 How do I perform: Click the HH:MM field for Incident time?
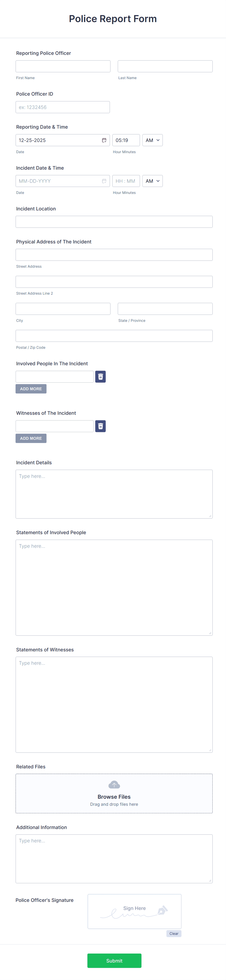[x=126, y=181]
